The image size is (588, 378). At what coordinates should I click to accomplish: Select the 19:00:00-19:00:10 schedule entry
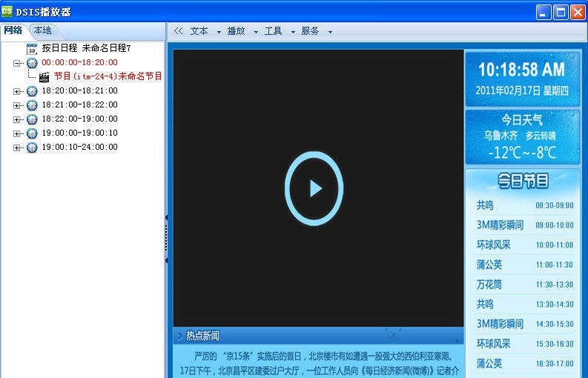(x=79, y=133)
